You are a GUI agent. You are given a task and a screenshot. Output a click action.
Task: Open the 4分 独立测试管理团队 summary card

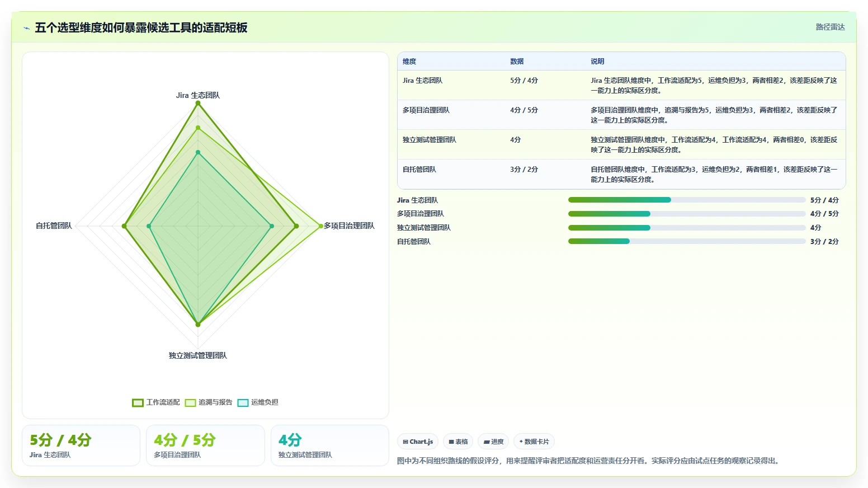(x=330, y=445)
